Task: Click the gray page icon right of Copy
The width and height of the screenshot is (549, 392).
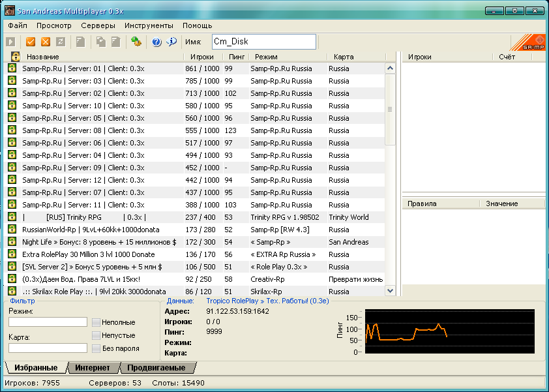Action: coord(116,42)
